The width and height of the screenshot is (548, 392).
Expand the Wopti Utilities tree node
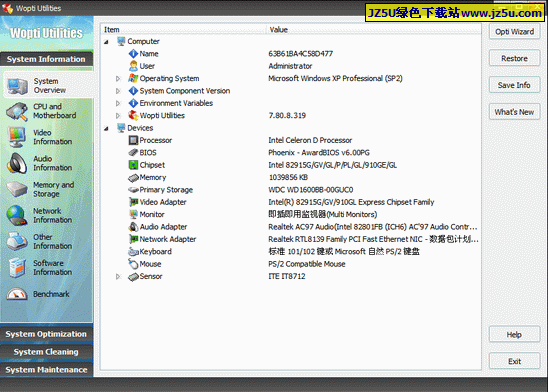(x=118, y=116)
